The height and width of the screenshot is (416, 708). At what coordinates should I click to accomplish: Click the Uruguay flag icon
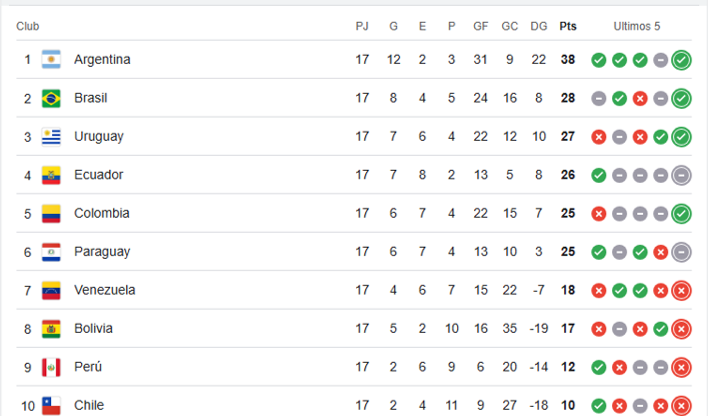click(51, 137)
